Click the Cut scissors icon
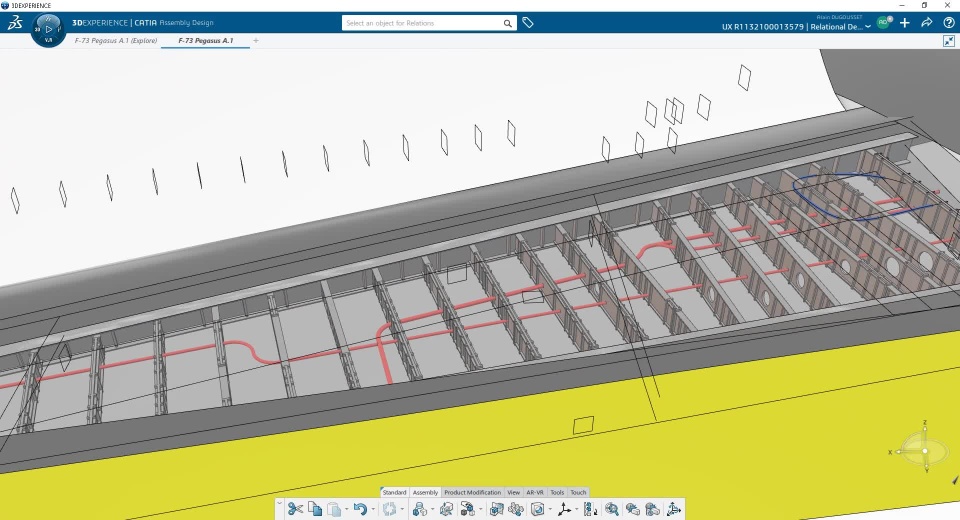The width and height of the screenshot is (960, 520). [295, 509]
